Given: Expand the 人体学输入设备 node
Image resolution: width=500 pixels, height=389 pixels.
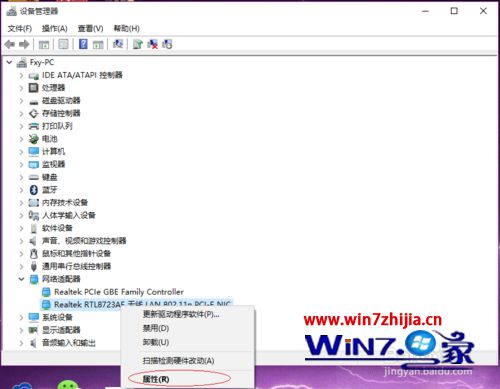Looking at the screenshot, I should coord(21,216).
